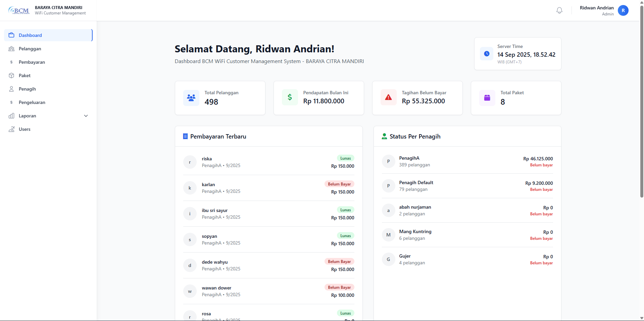This screenshot has height=321, width=644.
Task: Click Belum Bayar badge for dede wahyu
Action: (339, 262)
